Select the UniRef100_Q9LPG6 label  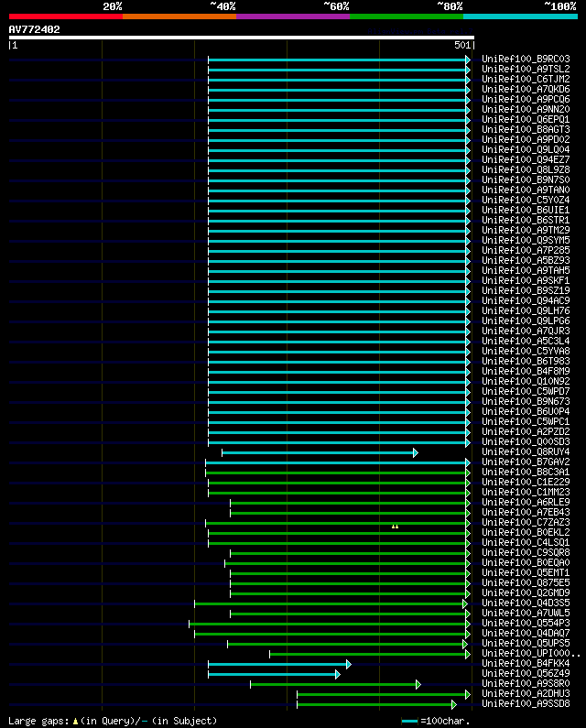pyautogui.click(x=526, y=321)
